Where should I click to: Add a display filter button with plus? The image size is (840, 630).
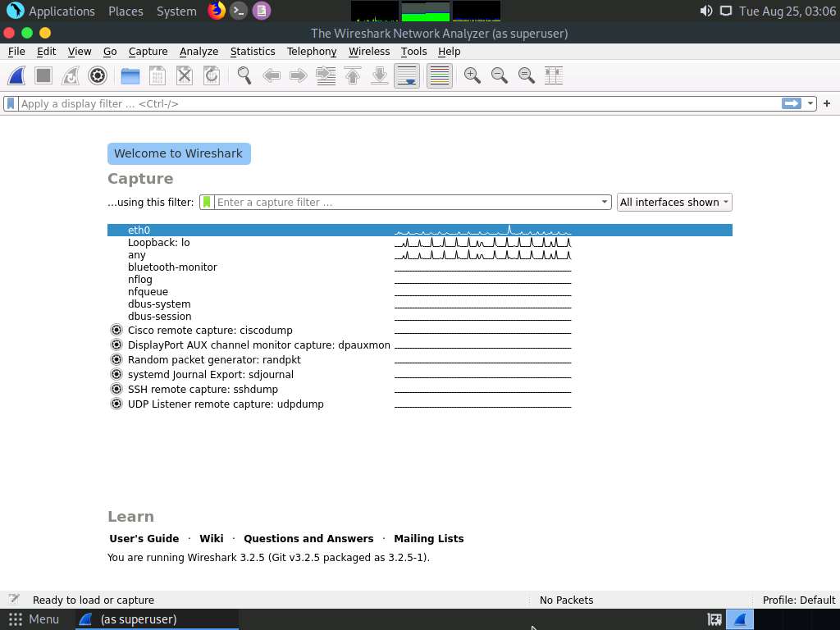(827, 103)
